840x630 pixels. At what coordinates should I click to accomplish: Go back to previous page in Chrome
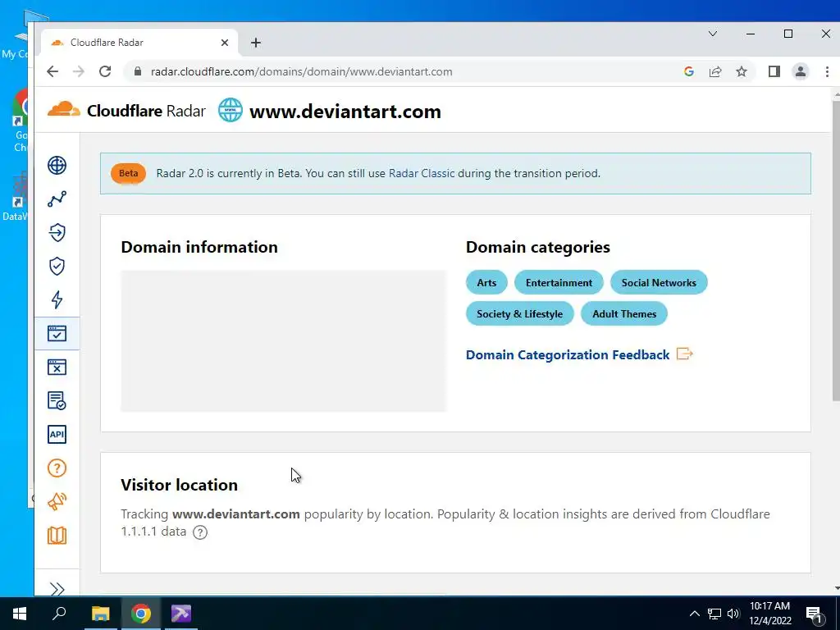pos(52,72)
